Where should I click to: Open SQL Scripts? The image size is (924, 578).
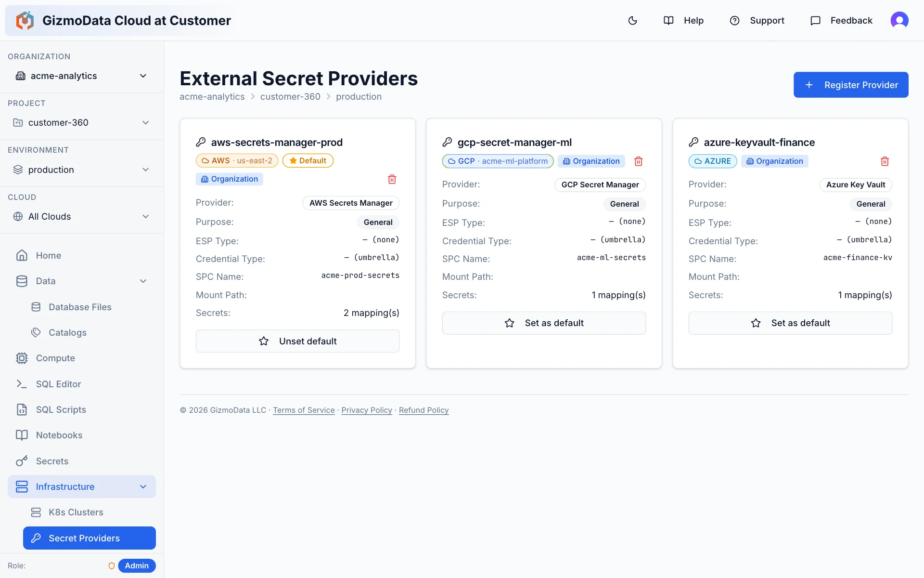point(82,409)
